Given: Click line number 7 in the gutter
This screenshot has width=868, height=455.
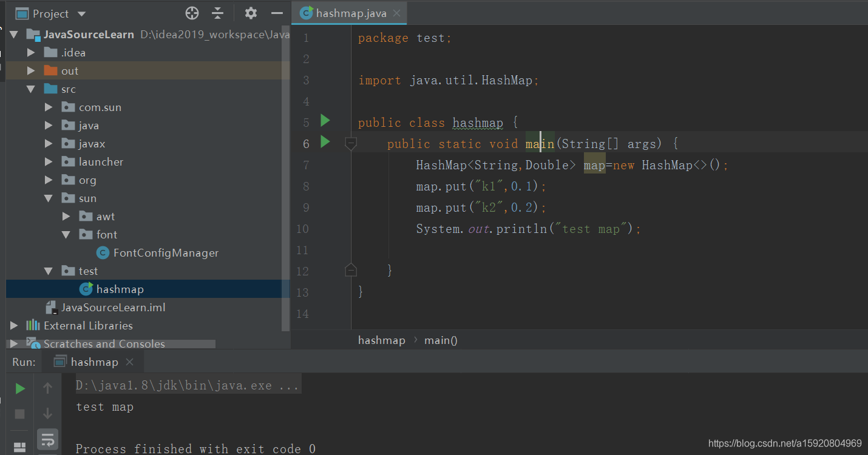Looking at the screenshot, I should coord(305,165).
